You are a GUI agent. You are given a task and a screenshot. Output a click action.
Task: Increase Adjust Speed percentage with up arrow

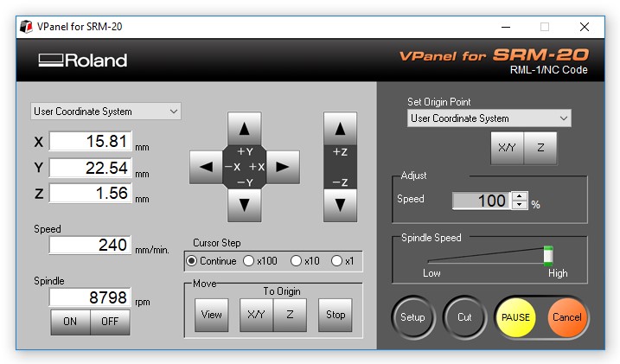[519, 196]
